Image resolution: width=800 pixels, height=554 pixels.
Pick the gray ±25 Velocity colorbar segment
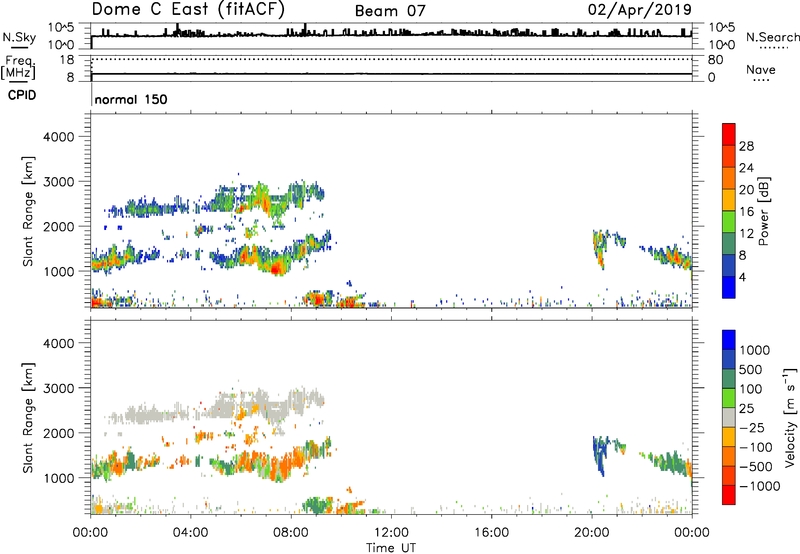729,417
